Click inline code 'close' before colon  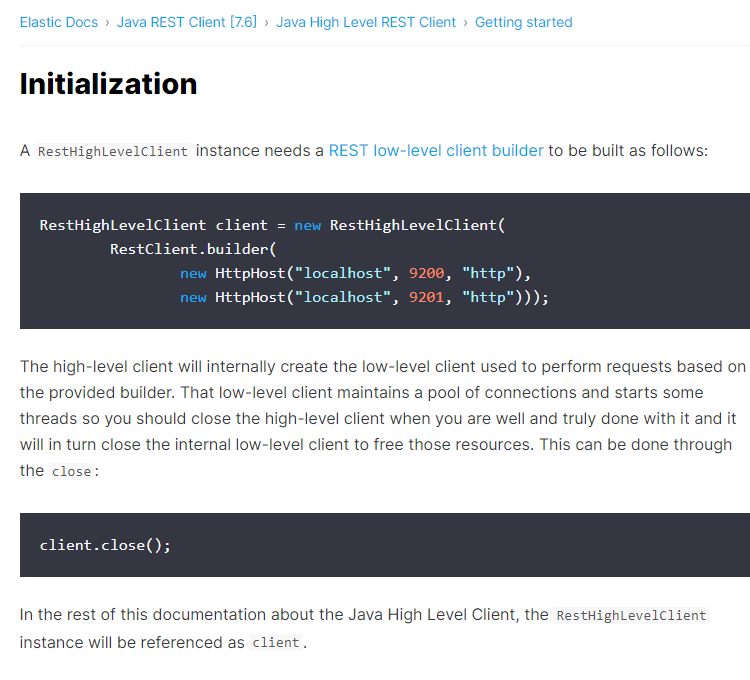(x=71, y=472)
